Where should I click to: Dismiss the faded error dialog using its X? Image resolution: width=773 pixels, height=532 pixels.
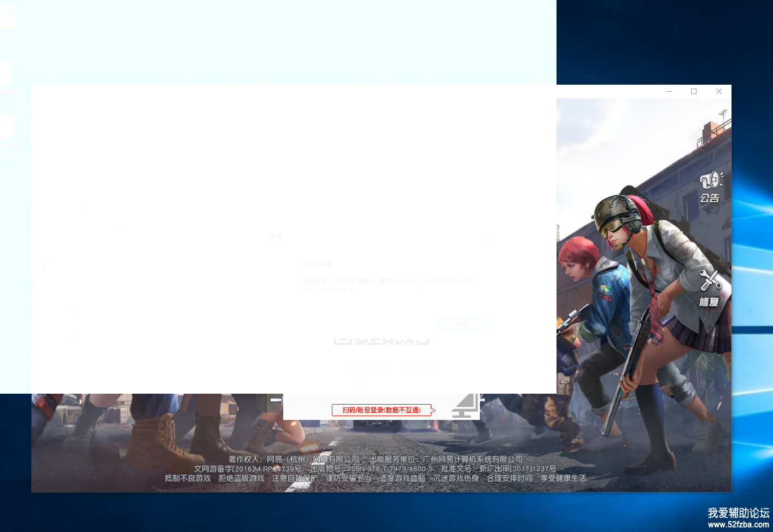click(488, 237)
